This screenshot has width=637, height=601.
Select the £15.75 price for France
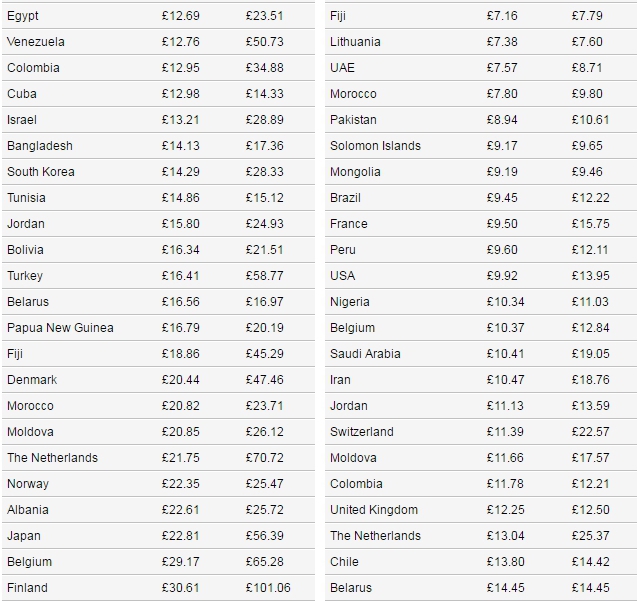click(x=590, y=224)
